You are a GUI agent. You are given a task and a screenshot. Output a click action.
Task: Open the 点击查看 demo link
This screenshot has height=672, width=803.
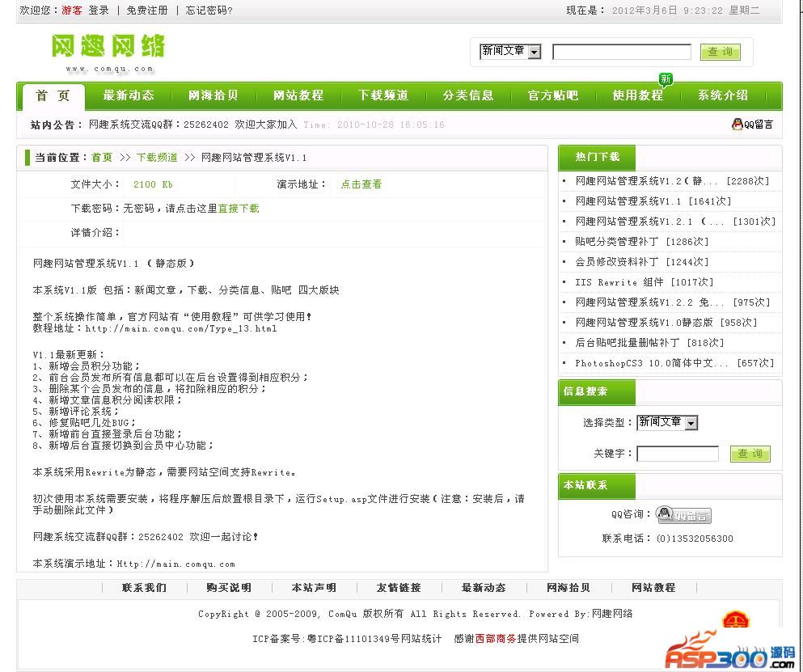361,184
